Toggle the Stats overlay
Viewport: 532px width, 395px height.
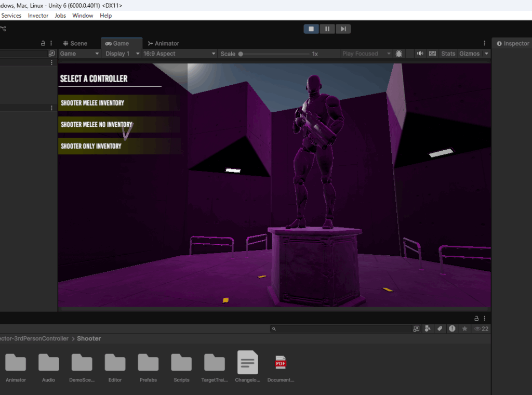448,54
